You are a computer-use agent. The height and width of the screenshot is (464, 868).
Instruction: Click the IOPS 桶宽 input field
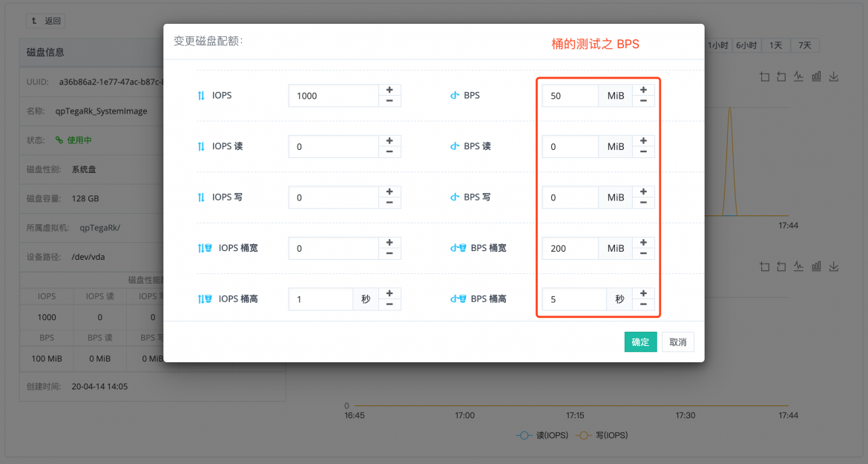click(x=334, y=249)
